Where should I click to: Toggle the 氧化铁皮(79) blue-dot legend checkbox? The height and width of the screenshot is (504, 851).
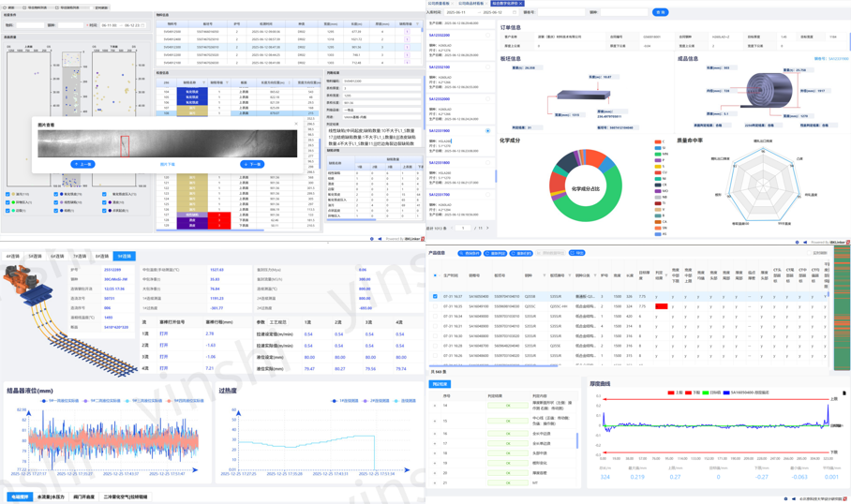point(56,194)
